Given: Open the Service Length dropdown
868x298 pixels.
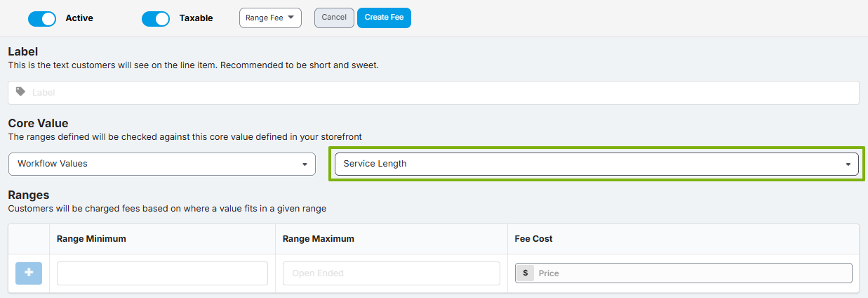Looking at the screenshot, I should 596,164.
